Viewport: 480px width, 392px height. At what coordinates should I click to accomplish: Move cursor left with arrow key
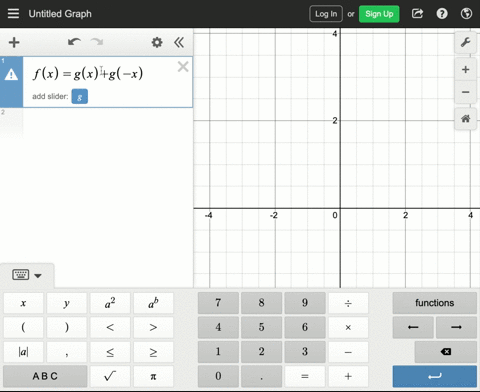[413, 327]
